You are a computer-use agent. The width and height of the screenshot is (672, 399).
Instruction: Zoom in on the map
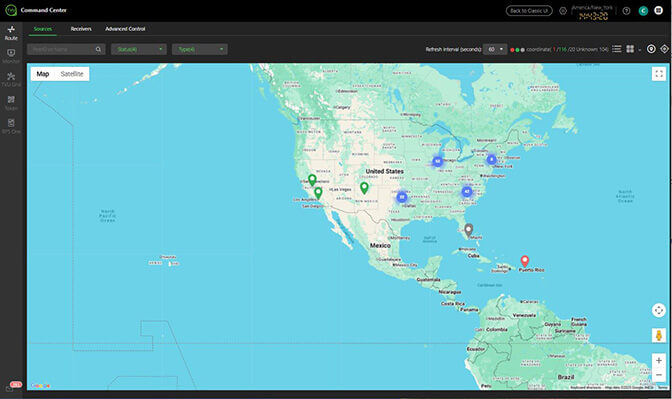659,360
